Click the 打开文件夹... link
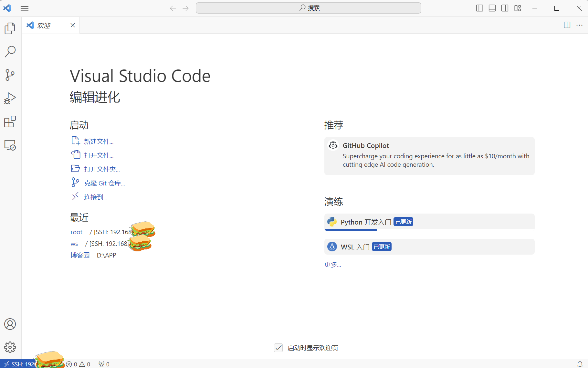The image size is (588, 368). point(102,169)
